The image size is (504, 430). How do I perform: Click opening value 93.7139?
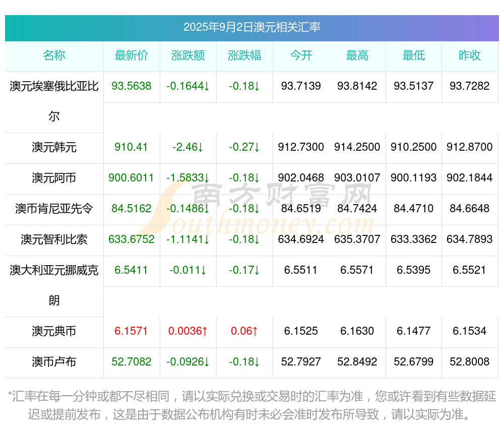(x=301, y=86)
